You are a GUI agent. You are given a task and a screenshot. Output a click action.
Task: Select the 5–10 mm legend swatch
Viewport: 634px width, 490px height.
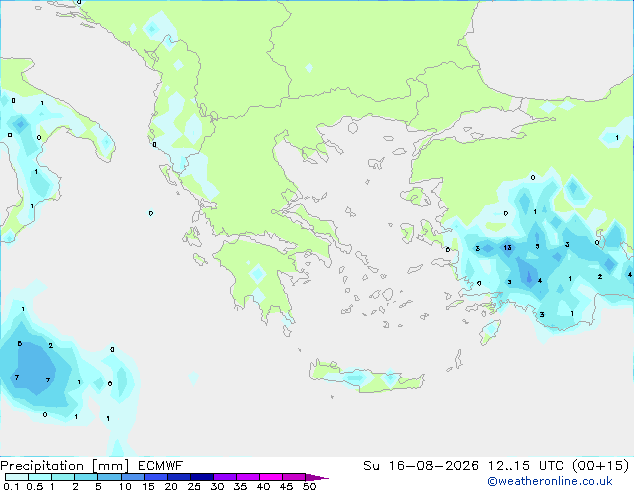coord(109,477)
